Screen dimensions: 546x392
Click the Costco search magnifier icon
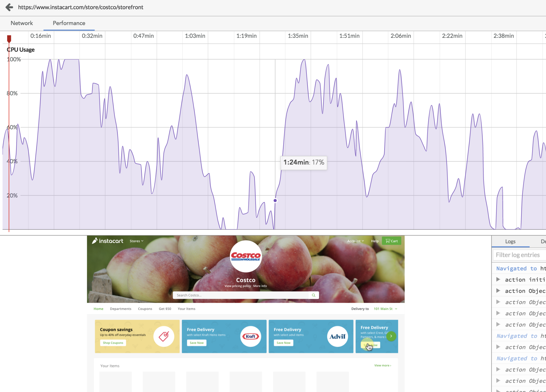point(313,295)
